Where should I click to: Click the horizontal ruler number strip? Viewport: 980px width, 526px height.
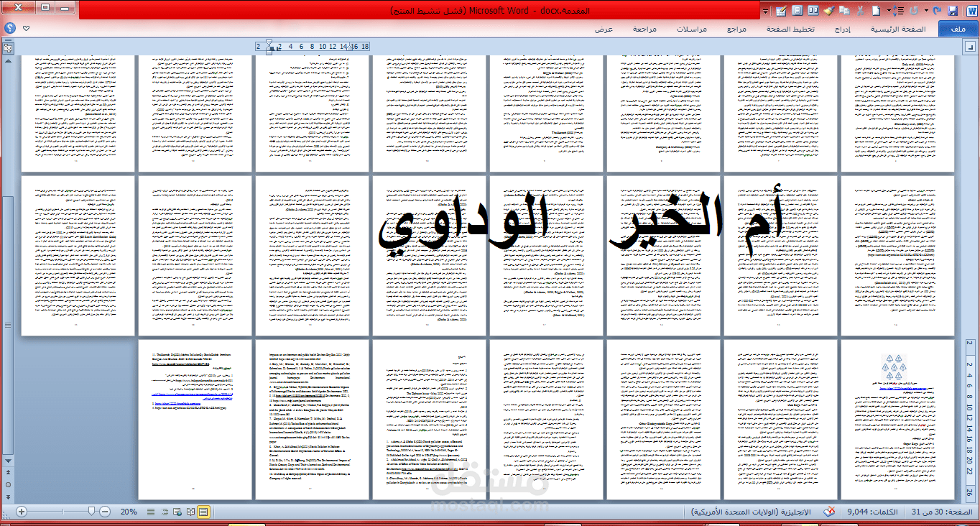pos(313,46)
